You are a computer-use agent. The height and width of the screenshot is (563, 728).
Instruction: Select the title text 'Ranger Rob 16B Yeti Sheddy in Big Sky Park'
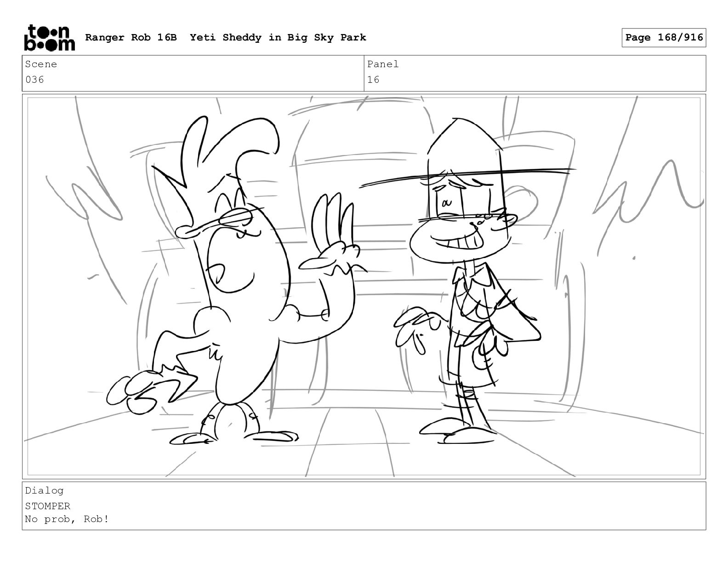226,37
